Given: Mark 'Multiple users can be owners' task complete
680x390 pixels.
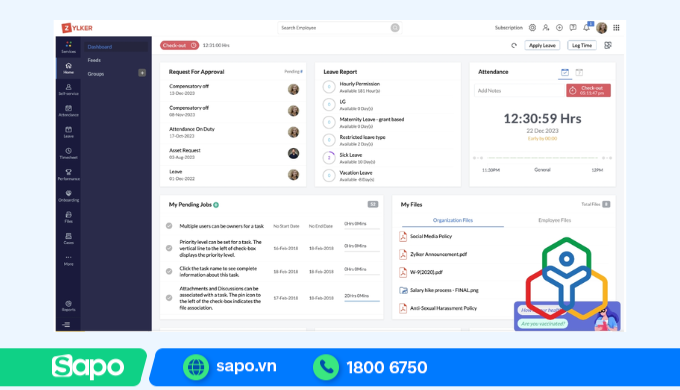Looking at the screenshot, I should pos(169,226).
